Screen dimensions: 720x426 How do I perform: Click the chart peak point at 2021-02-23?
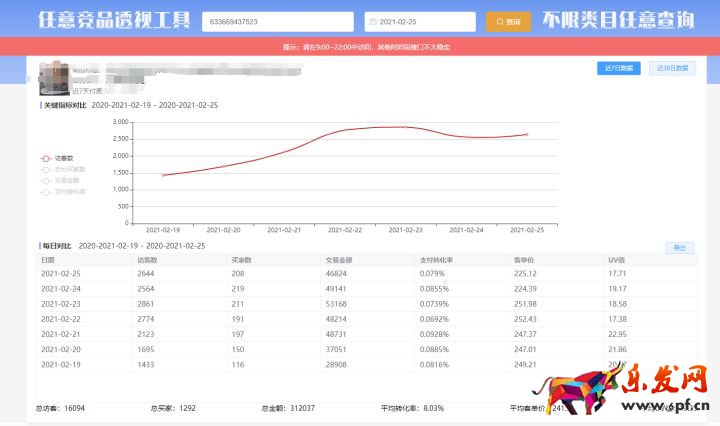(x=405, y=127)
